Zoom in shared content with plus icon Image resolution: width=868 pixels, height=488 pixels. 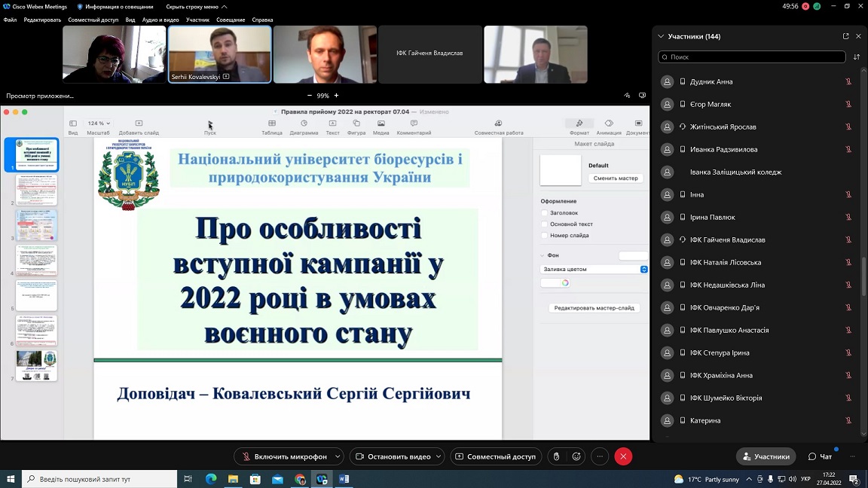pos(336,96)
